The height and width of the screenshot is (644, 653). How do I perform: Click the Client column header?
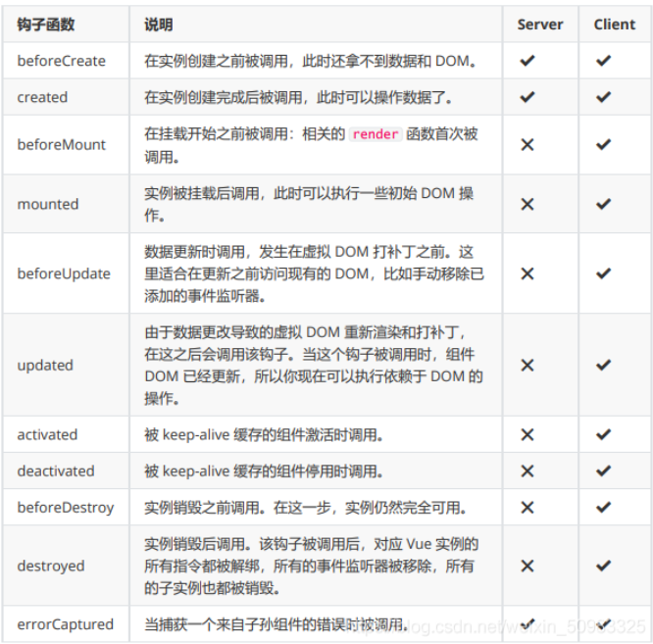tap(615, 25)
